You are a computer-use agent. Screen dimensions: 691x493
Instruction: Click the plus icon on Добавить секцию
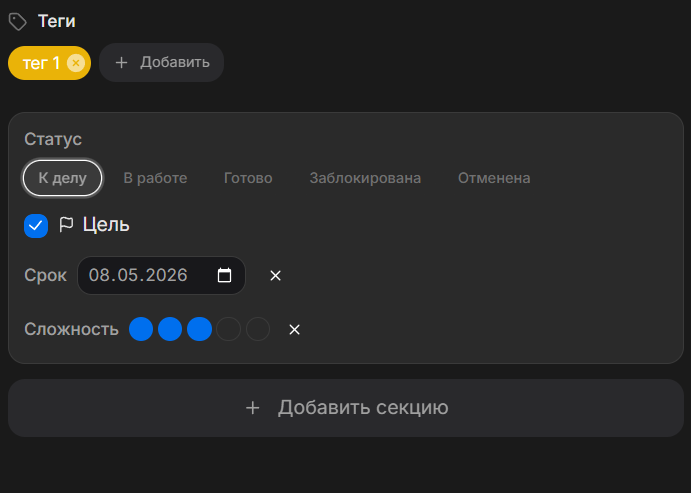[253, 408]
